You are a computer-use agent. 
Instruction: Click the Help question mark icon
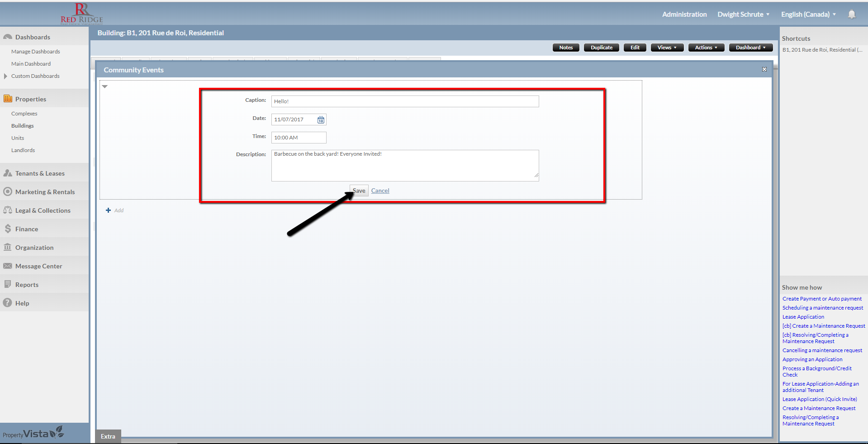8,303
